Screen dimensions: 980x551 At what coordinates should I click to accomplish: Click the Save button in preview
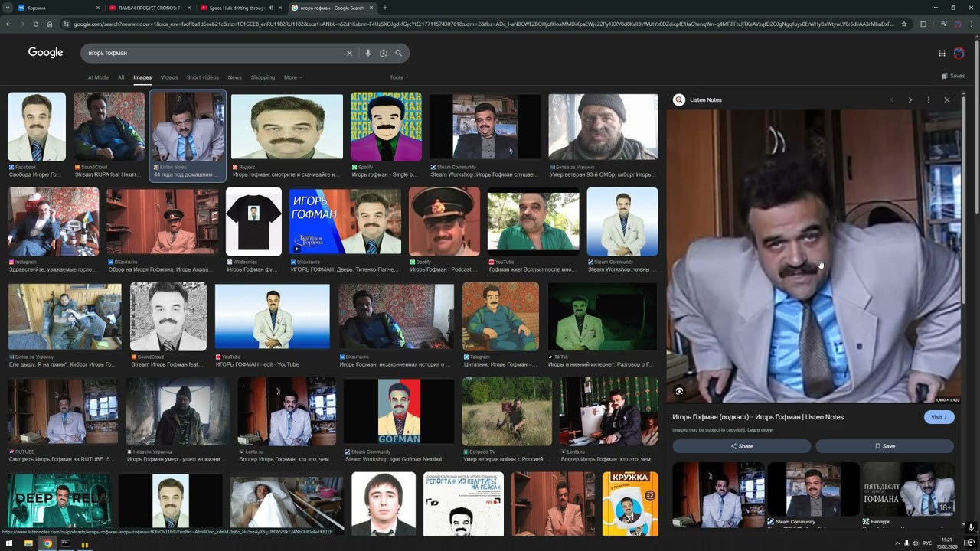(884, 446)
